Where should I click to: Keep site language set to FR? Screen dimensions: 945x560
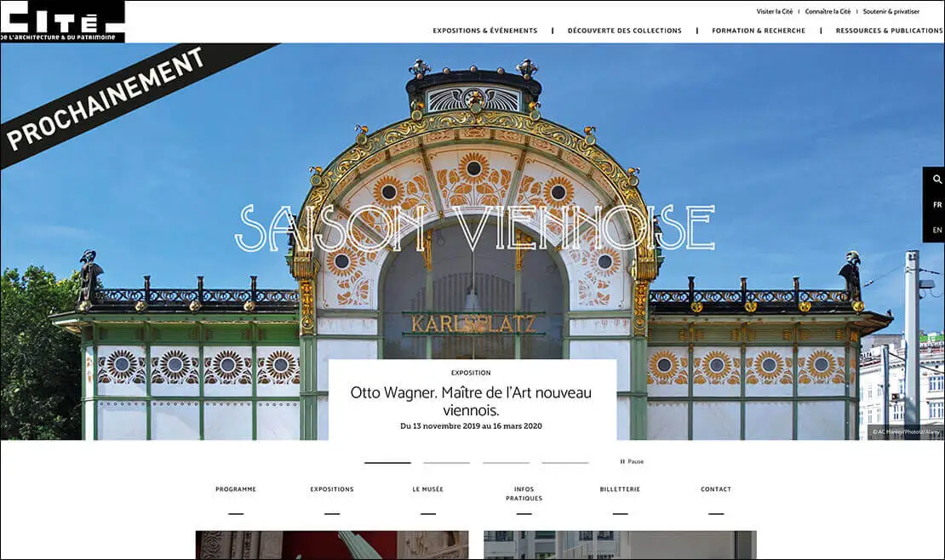936,204
